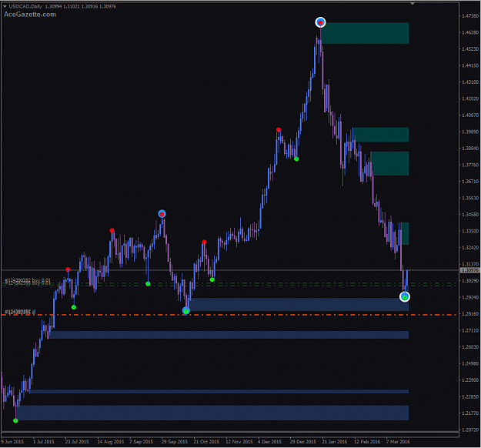
Task: Select the small teal zone near 1.33500
Action: [x=405, y=233]
